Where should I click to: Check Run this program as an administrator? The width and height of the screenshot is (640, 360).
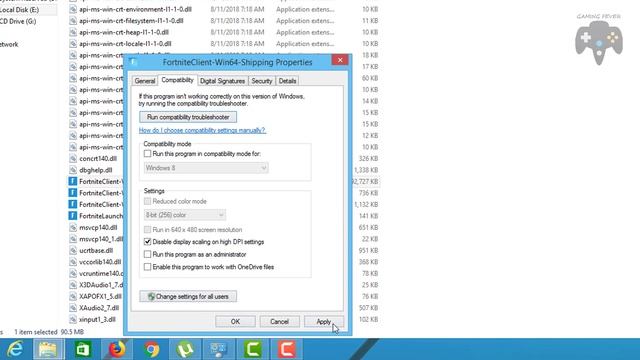[147, 254]
